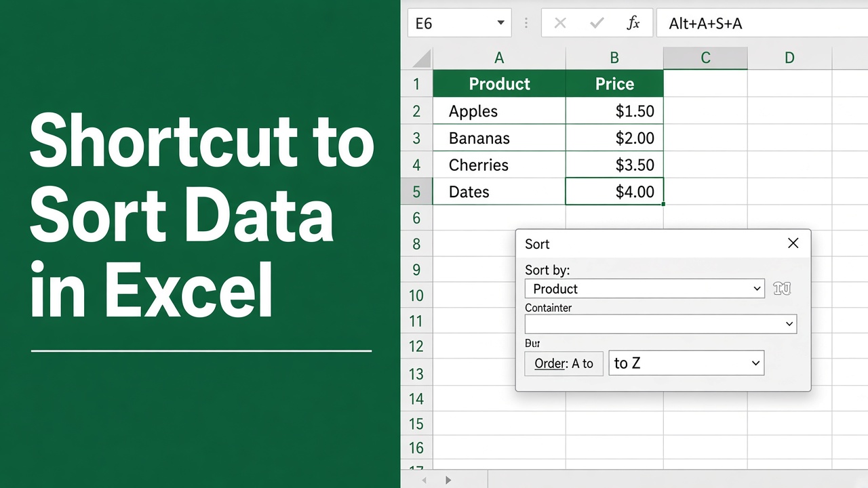This screenshot has width=868, height=488.
Task: Select row 2 header
Action: pyautogui.click(x=416, y=111)
